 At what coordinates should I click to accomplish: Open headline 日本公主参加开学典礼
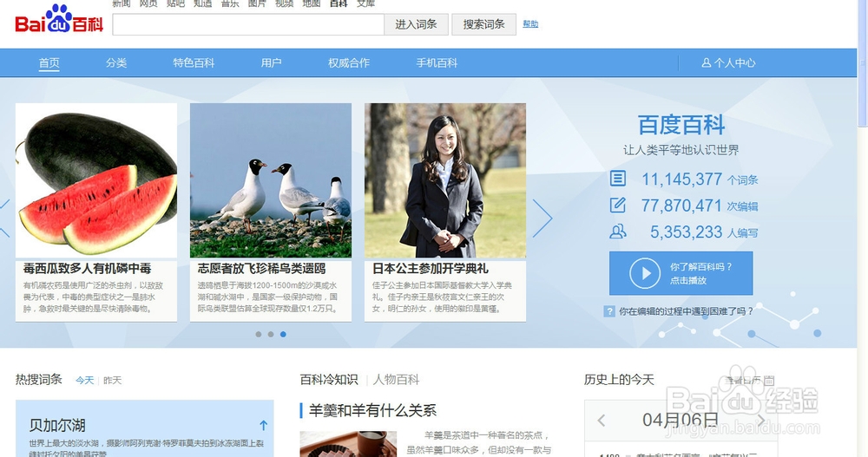[431, 269]
